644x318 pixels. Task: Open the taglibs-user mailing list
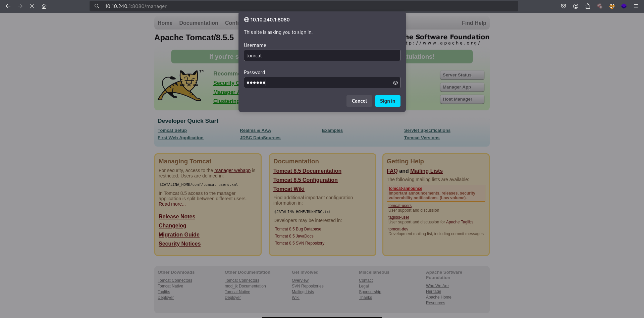tap(399, 217)
